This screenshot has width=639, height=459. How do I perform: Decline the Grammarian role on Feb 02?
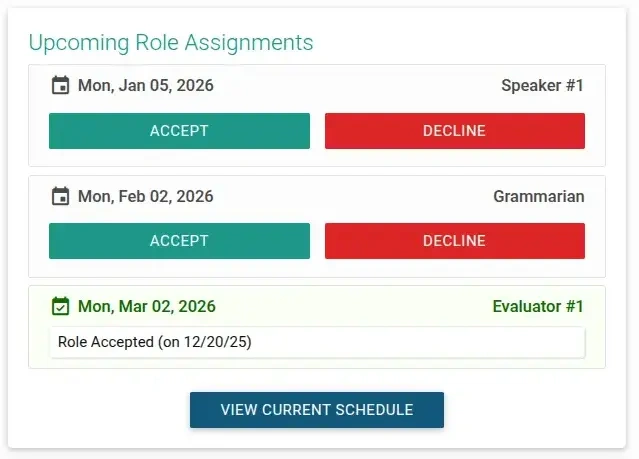click(x=454, y=241)
